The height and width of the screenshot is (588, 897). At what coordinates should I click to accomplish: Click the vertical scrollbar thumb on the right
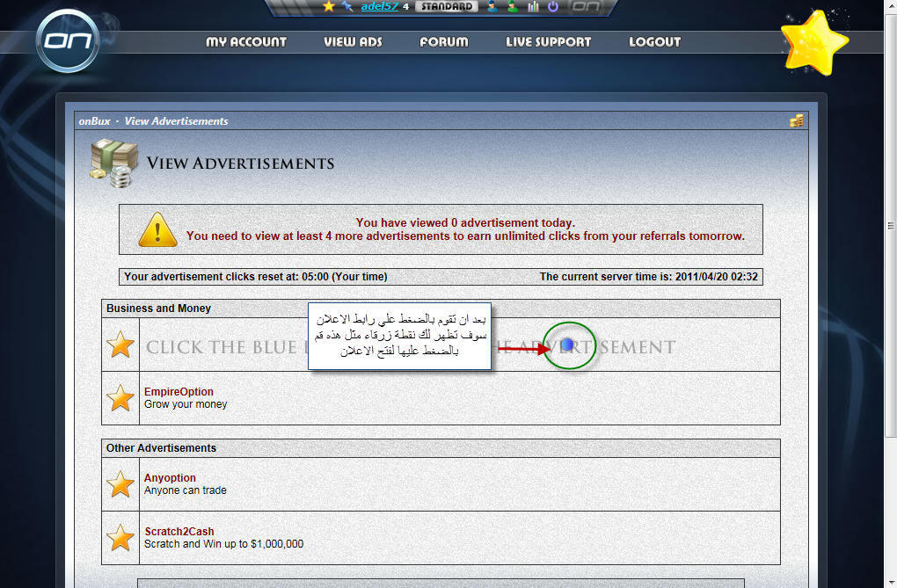tap(891, 226)
